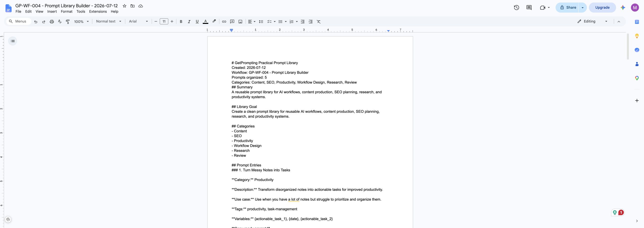Open Google Maps side panel

point(637,78)
